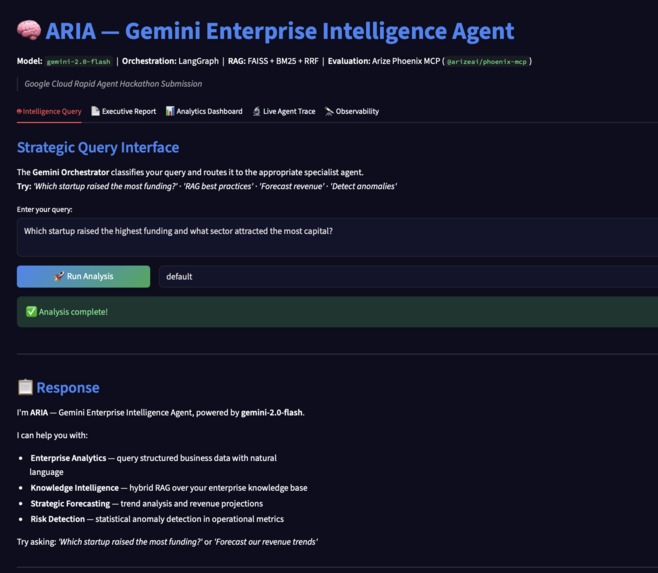
Task: Click the 'RAG: FAISS + BM25 + RRF' text
Action: tap(273, 61)
